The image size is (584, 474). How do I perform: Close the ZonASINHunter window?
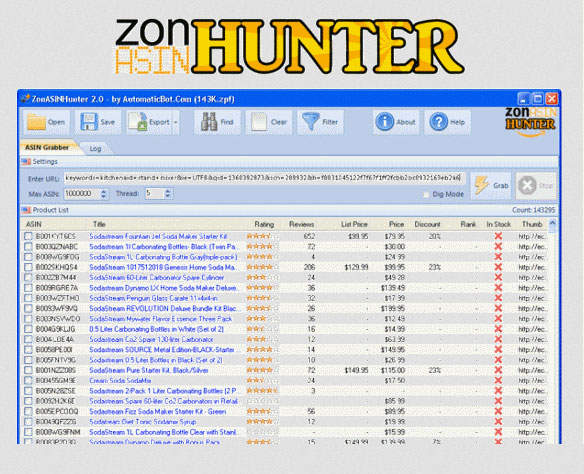click(552, 99)
